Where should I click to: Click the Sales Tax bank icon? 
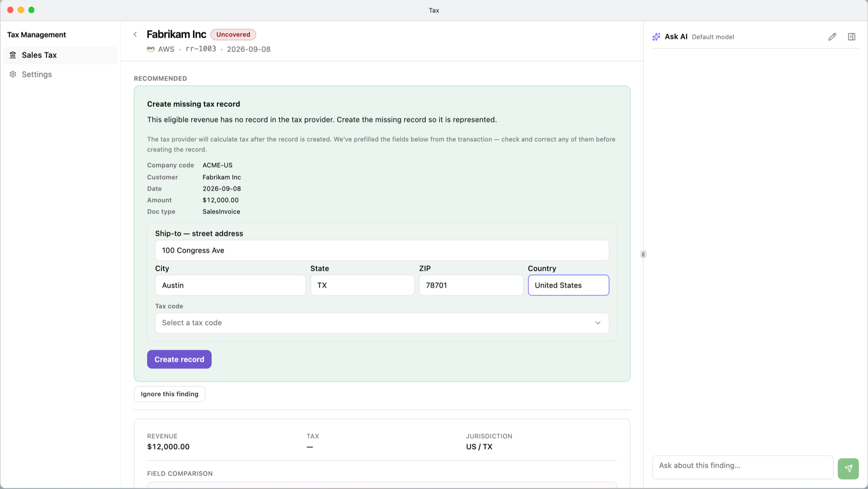[x=13, y=55]
